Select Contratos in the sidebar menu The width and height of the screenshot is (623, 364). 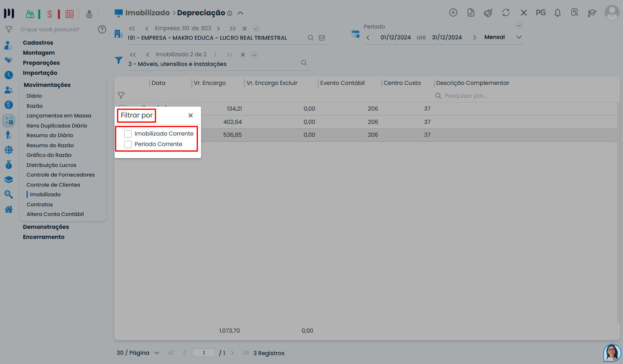point(39,204)
